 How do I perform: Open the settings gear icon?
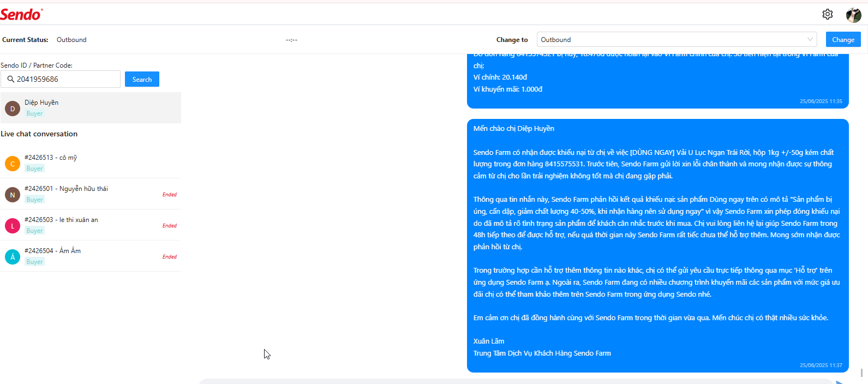click(x=828, y=14)
